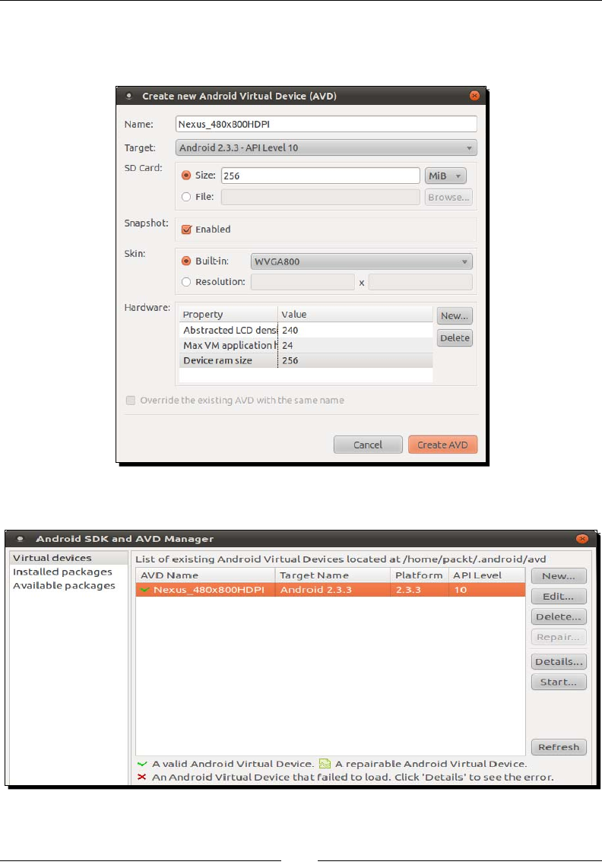This screenshot has height=868, width=602.
Task: Click the Cancel button
Action: pyautogui.click(x=368, y=445)
